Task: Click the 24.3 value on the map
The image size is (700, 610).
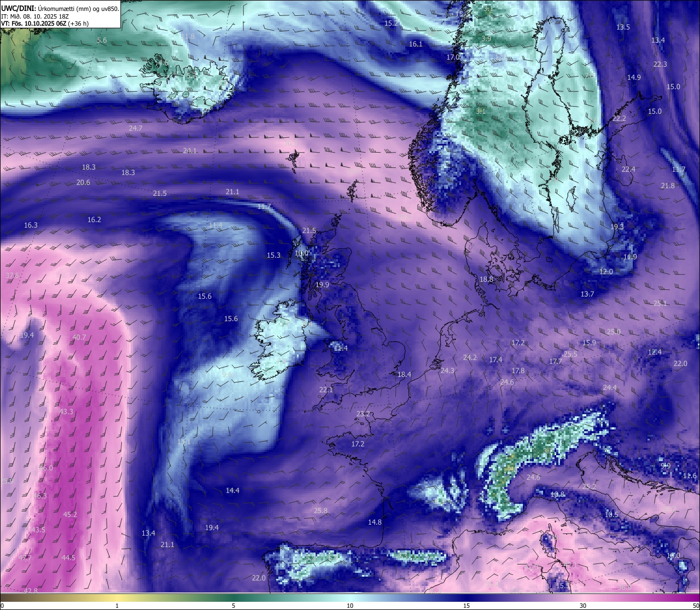Action: (447, 371)
